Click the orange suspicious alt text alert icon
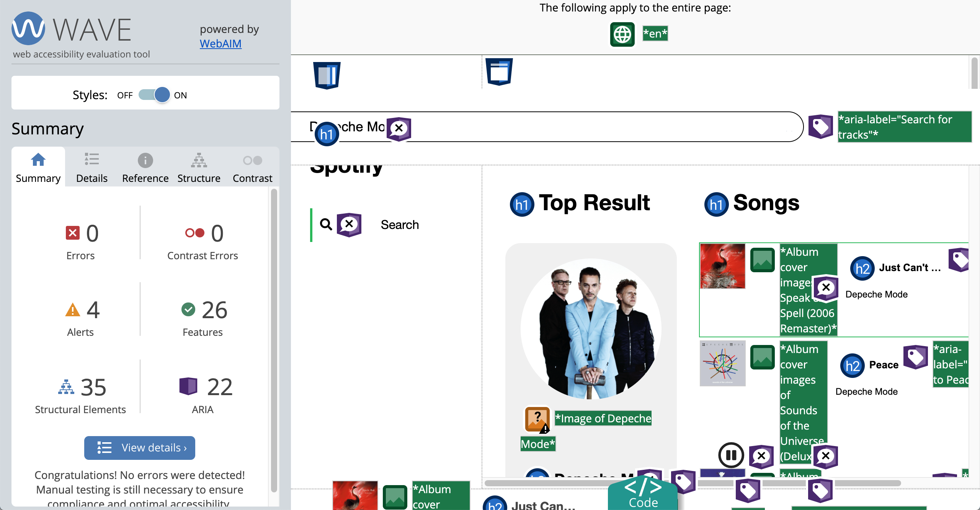The height and width of the screenshot is (510, 980). pos(537,419)
